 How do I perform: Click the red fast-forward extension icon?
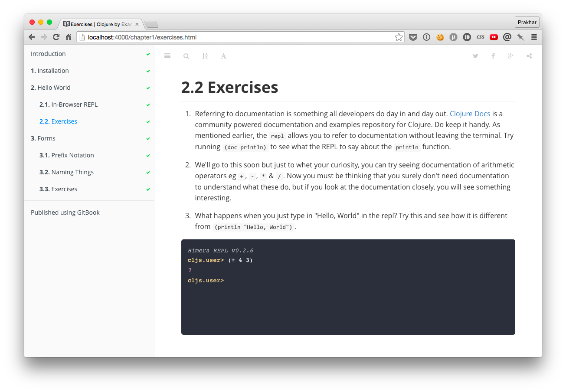(494, 37)
